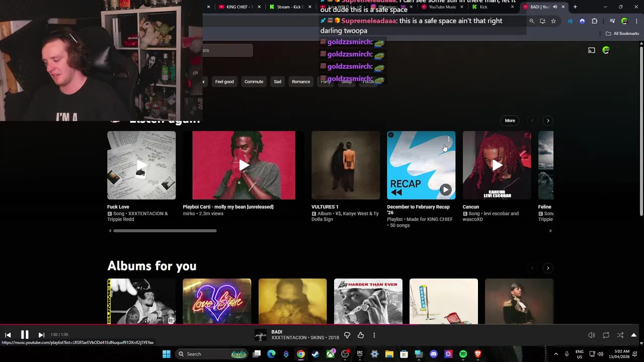Toggle shuffle in the player bar
The width and height of the screenshot is (644, 362).
point(620,335)
